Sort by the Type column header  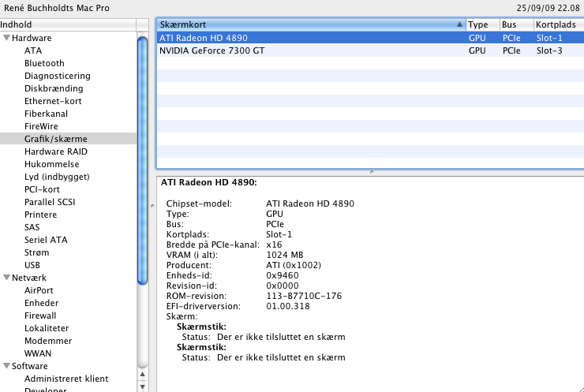pos(483,24)
